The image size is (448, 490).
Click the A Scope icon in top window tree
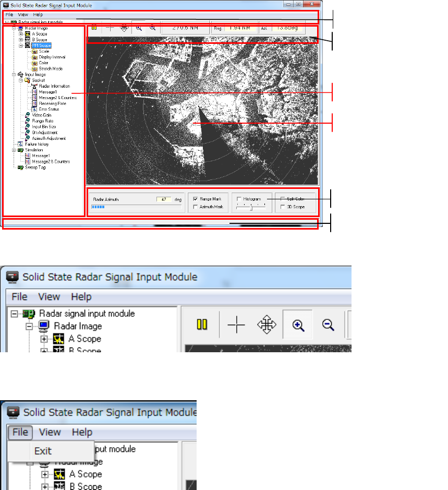click(28, 34)
